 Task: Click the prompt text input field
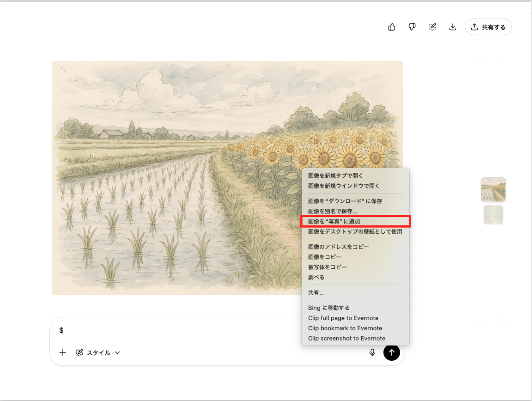179,330
